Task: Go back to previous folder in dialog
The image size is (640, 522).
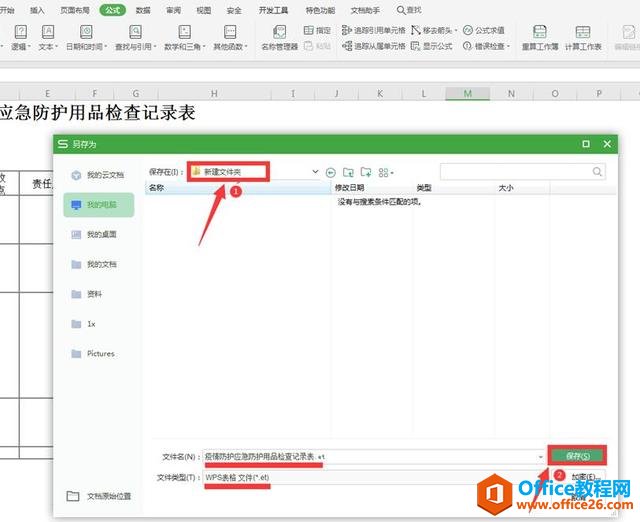Action: tap(331, 173)
